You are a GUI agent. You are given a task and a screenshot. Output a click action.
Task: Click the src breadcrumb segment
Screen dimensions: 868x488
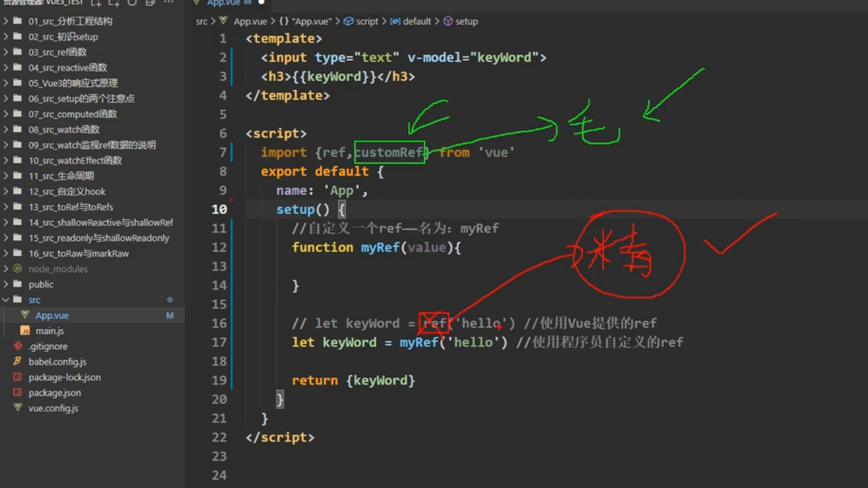[x=201, y=21]
